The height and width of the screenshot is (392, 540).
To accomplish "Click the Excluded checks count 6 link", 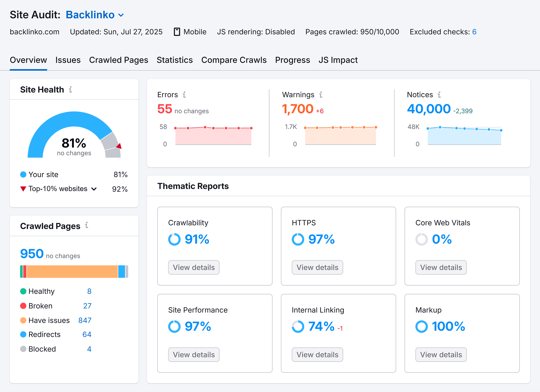I will tap(474, 32).
